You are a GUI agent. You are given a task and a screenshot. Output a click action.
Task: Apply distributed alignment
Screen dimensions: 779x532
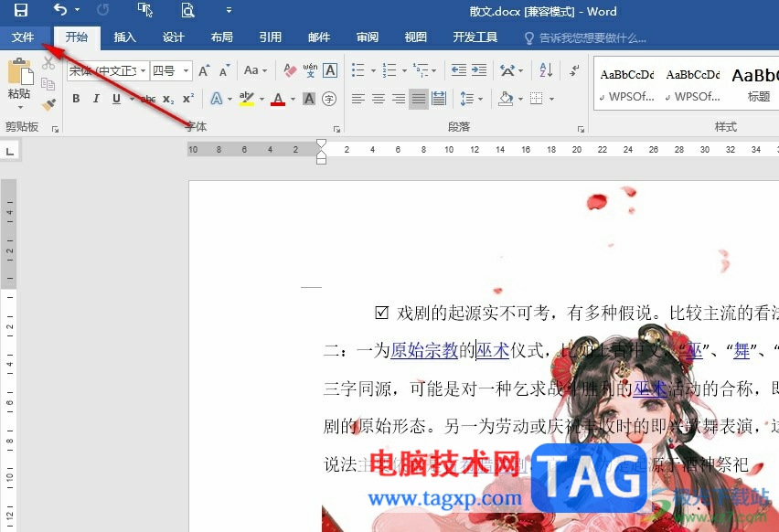pos(439,99)
